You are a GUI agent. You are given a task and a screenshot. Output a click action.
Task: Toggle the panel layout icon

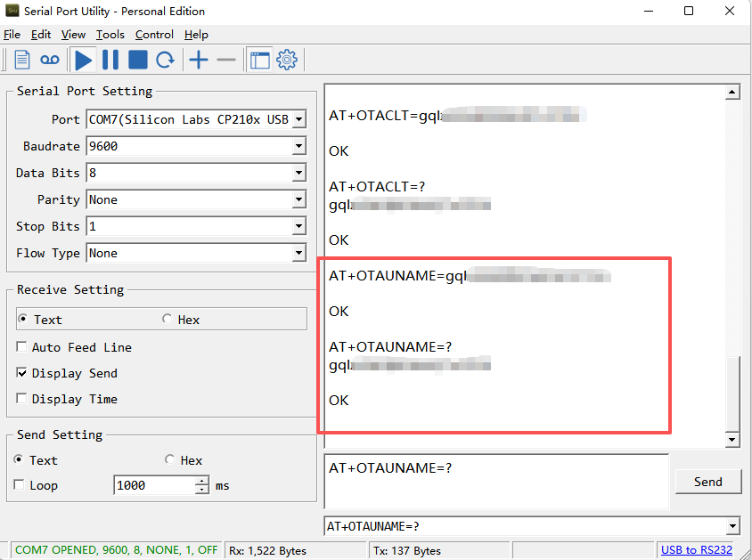pos(260,60)
